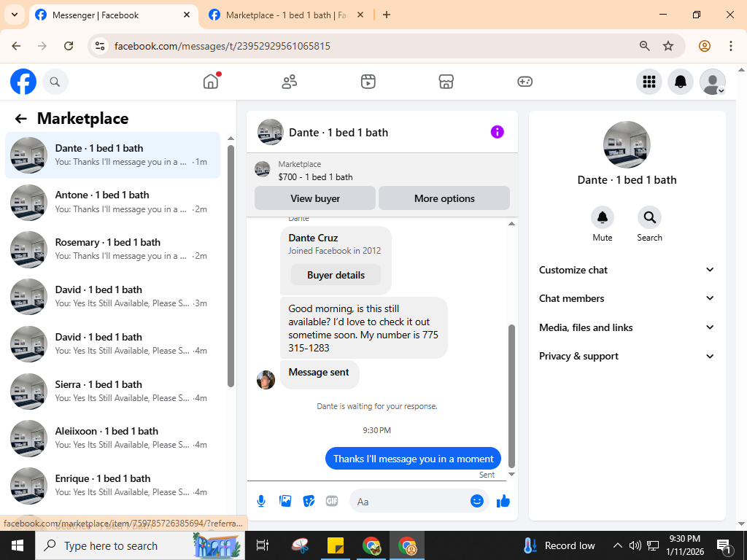Open the taskbar volume speaker icon
The image size is (747, 560).
click(x=635, y=545)
